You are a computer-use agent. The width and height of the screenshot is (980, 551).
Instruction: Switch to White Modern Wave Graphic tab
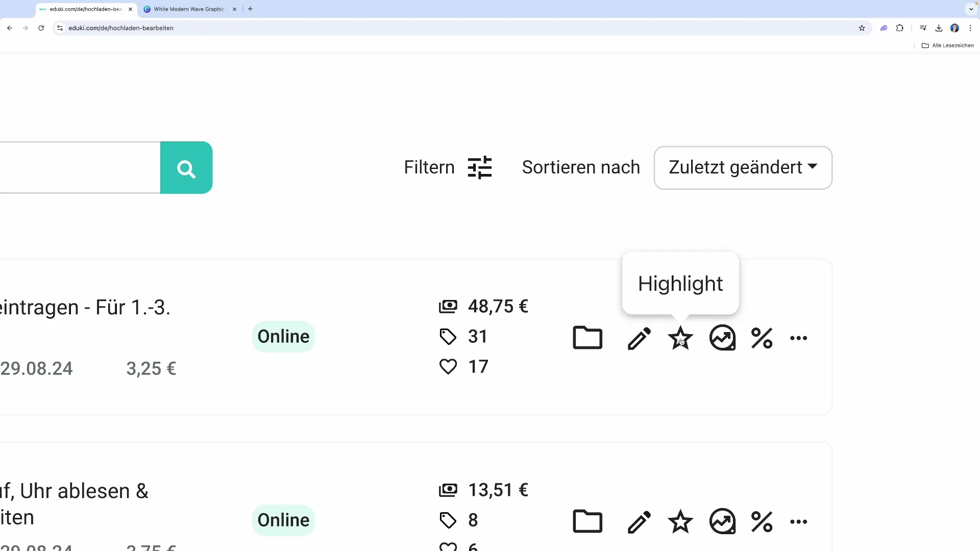point(188,9)
